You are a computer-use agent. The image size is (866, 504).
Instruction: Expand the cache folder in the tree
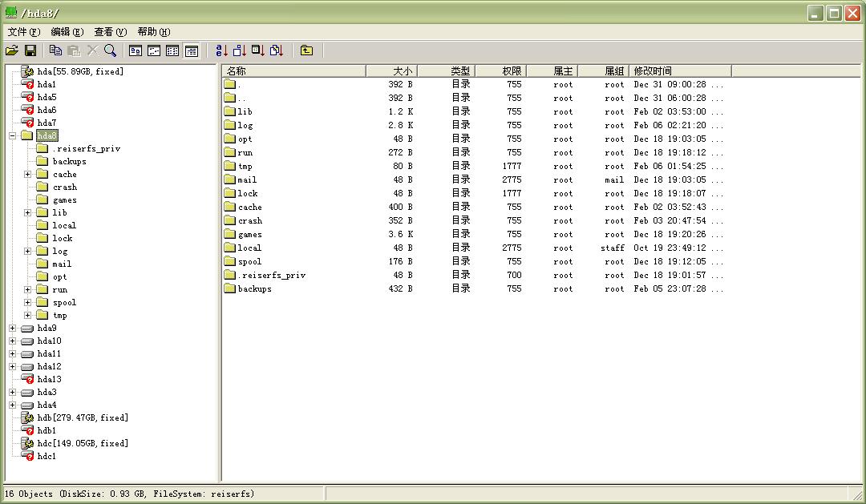[27, 175]
